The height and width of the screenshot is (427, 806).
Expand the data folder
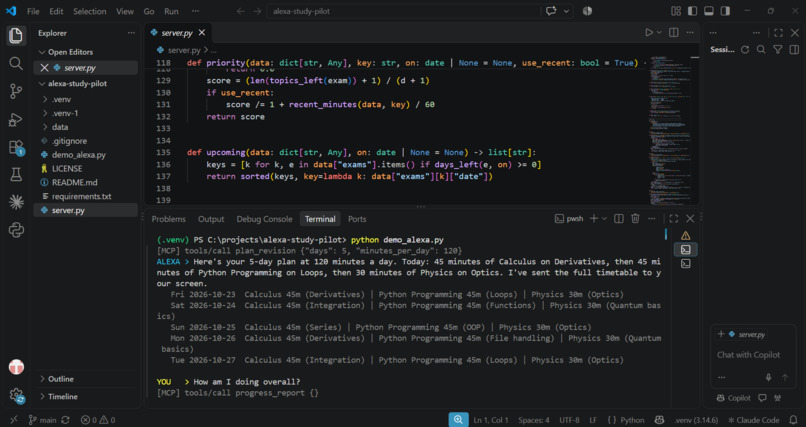tap(60, 127)
